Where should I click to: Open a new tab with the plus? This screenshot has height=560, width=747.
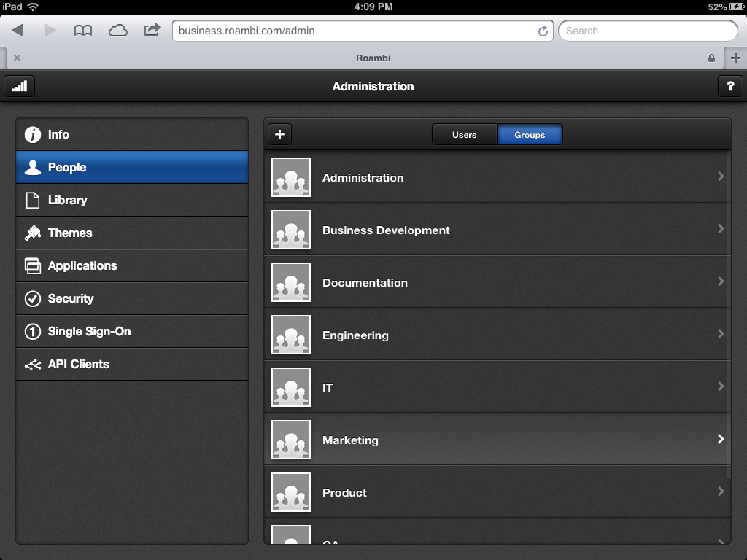[735, 58]
